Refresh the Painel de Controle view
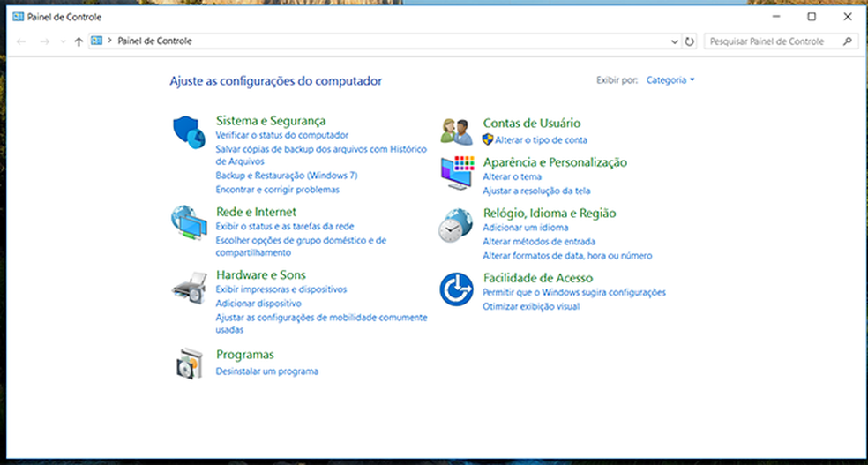Image resolution: width=868 pixels, height=465 pixels. click(x=689, y=41)
